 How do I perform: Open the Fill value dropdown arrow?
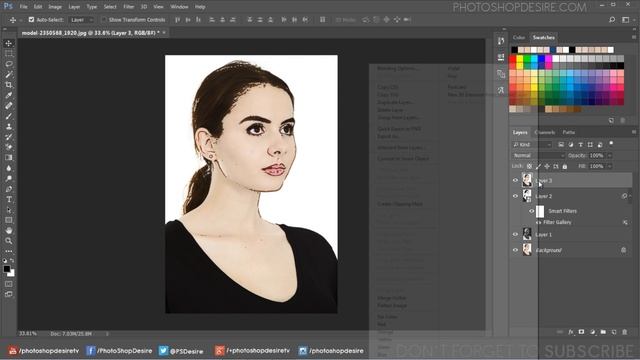point(610,167)
